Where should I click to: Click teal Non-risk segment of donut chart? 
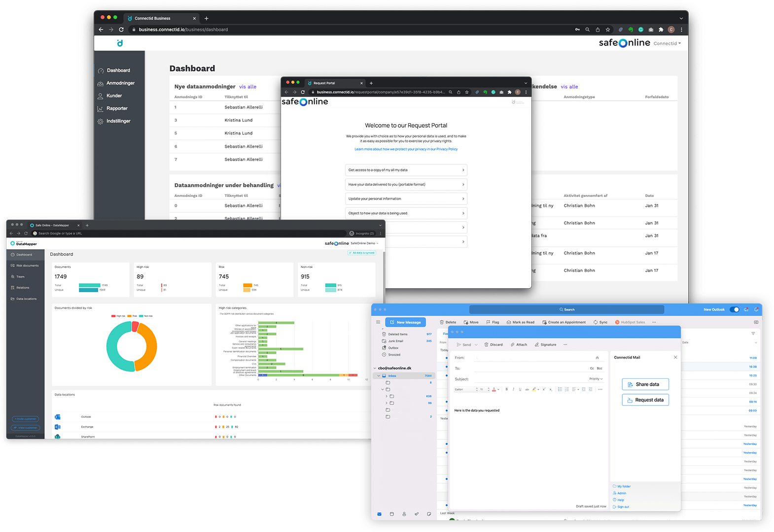[117, 347]
